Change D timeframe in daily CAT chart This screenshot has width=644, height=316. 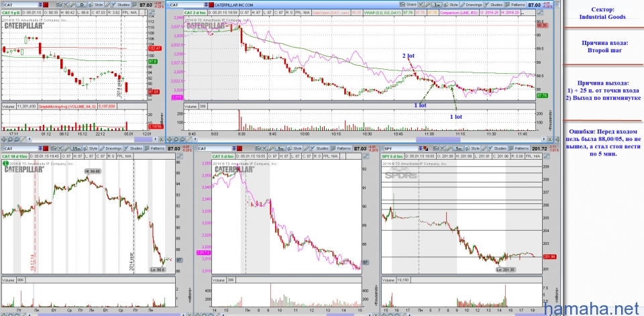(82, 5)
